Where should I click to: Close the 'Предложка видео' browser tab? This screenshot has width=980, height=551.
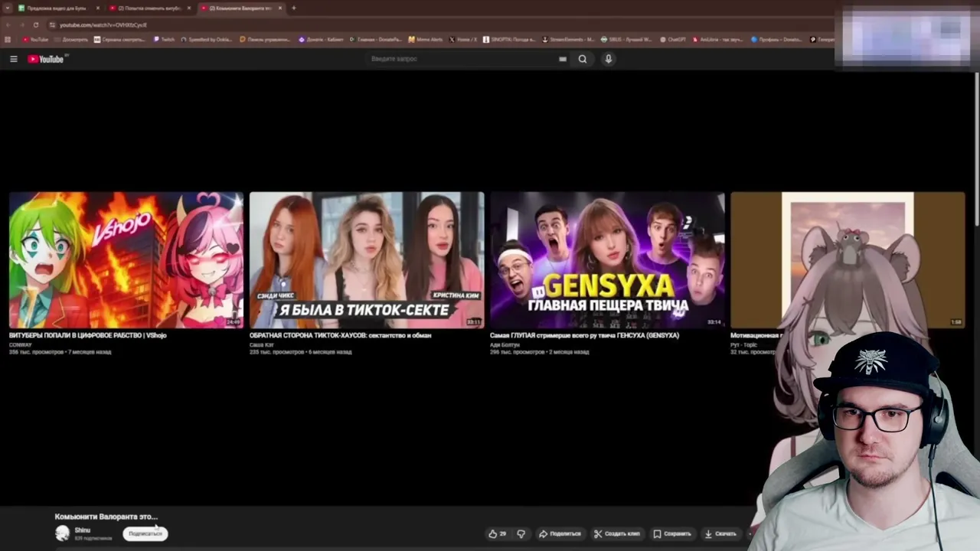98,8
